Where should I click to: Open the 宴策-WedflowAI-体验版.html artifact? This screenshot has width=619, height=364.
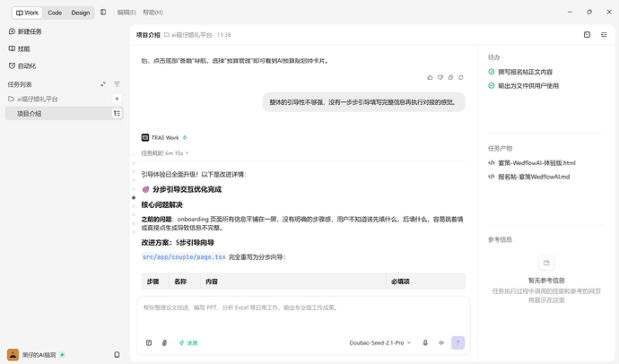pyautogui.click(x=532, y=162)
